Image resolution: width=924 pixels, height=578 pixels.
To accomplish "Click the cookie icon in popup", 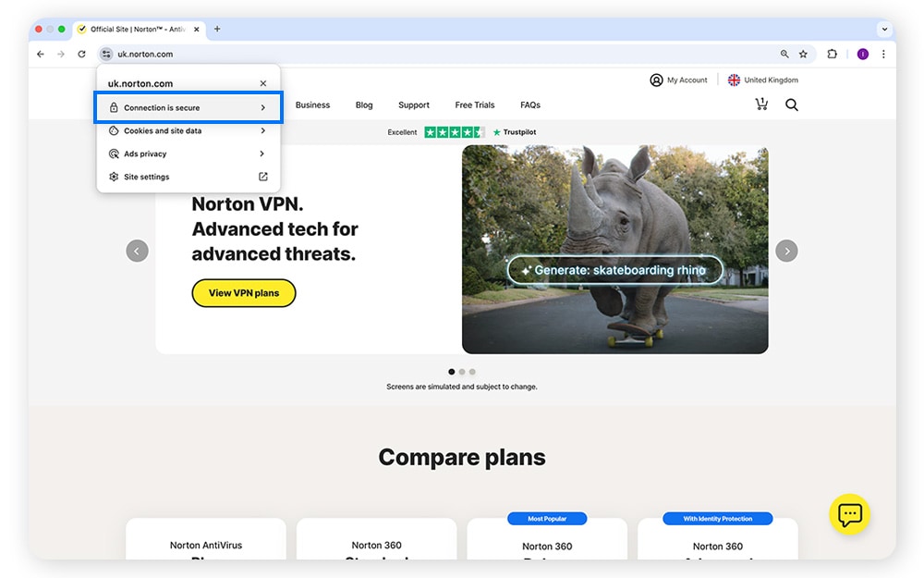I will (x=114, y=130).
